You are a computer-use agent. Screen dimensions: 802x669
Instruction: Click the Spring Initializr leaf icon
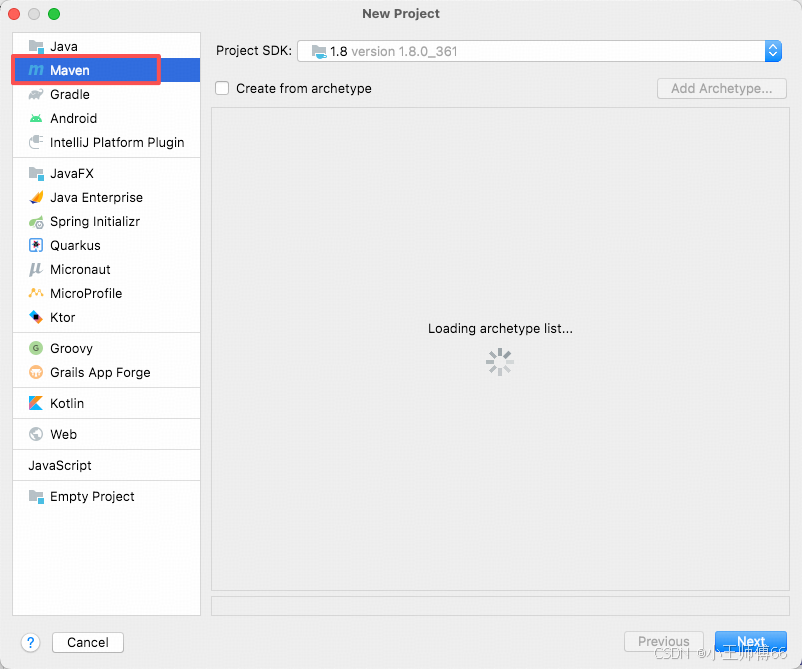pos(36,222)
